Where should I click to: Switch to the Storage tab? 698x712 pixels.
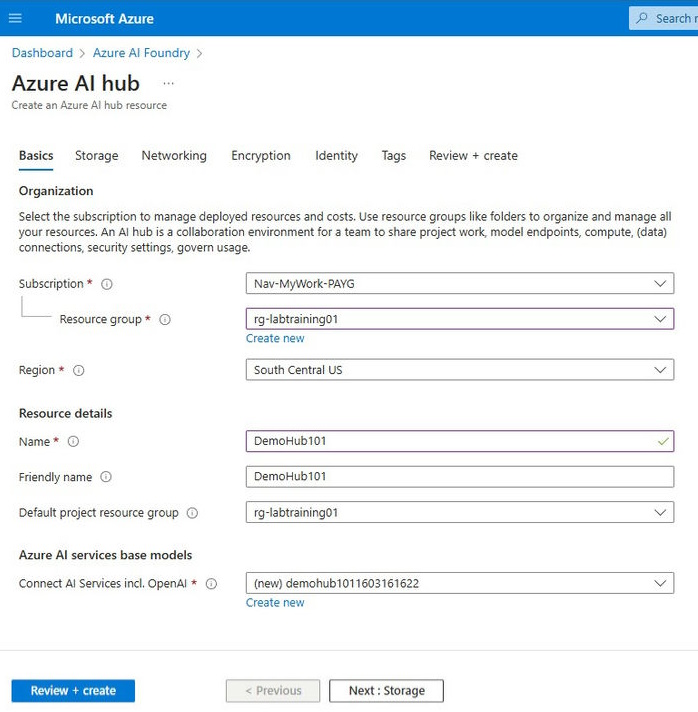tap(97, 156)
